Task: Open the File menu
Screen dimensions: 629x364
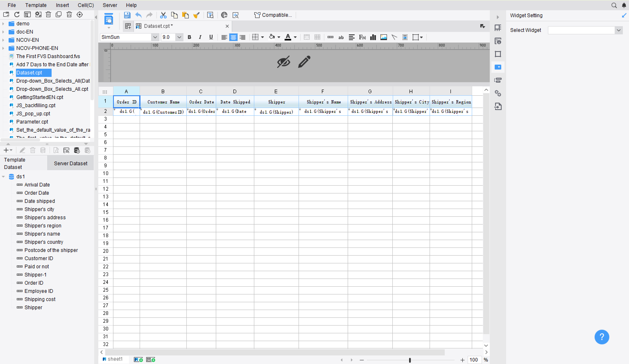Action: [x=12, y=5]
